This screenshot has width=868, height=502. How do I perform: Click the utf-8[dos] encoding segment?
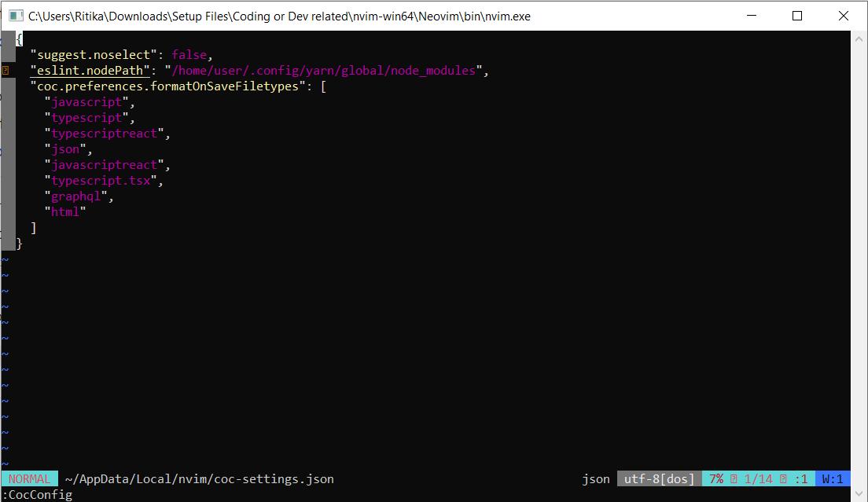(x=660, y=478)
